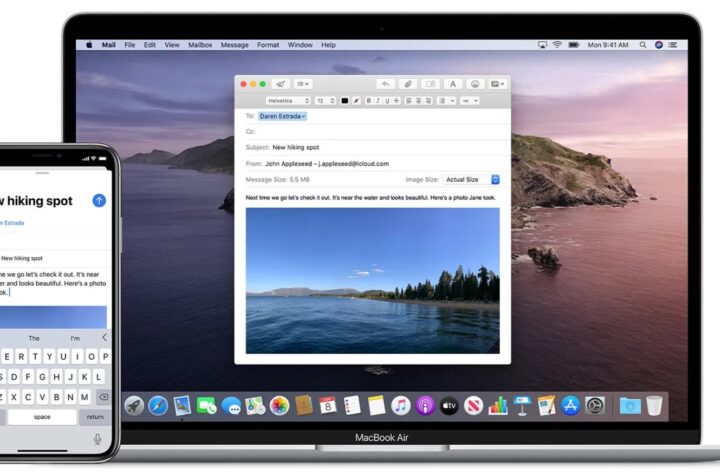Attach a file with the paperclip icon
The height and width of the screenshot is (475, 720).
point(407,84)
